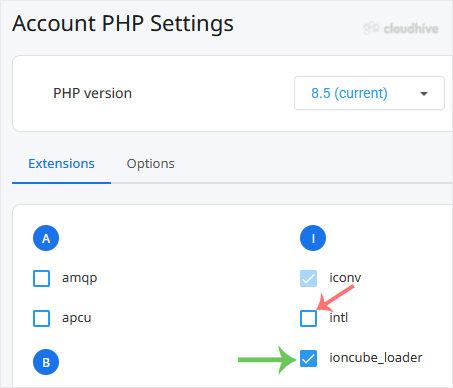The height and width of the screenshot is (388, 453).
Task: Click the letter B section badge
Action: tap(46, 362)
